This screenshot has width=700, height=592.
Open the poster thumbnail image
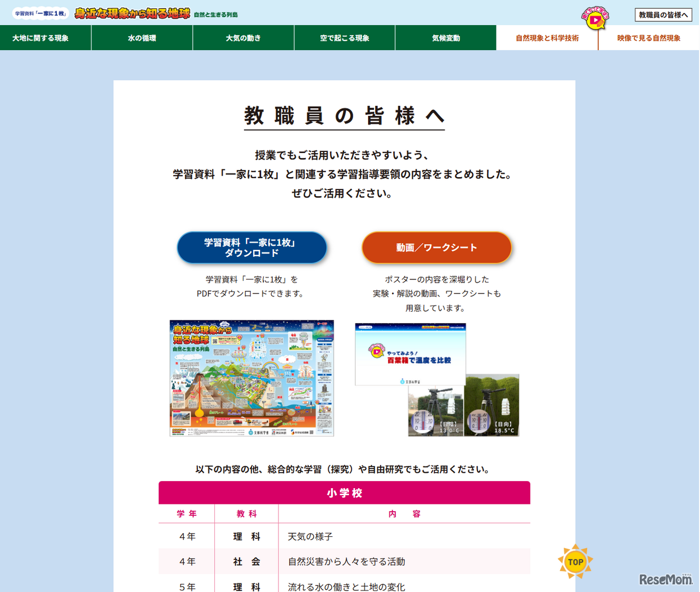click(252, 378)
